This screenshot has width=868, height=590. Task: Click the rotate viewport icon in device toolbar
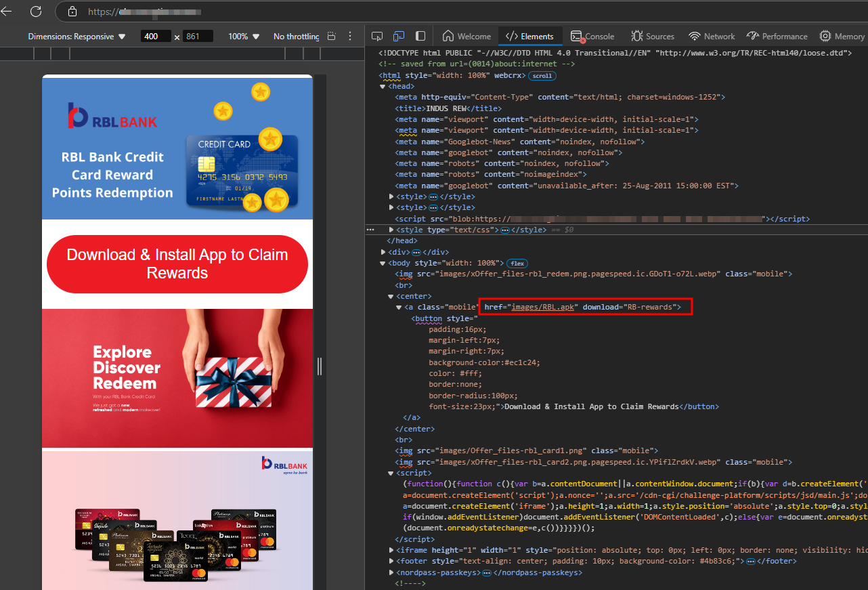(331, 36)
